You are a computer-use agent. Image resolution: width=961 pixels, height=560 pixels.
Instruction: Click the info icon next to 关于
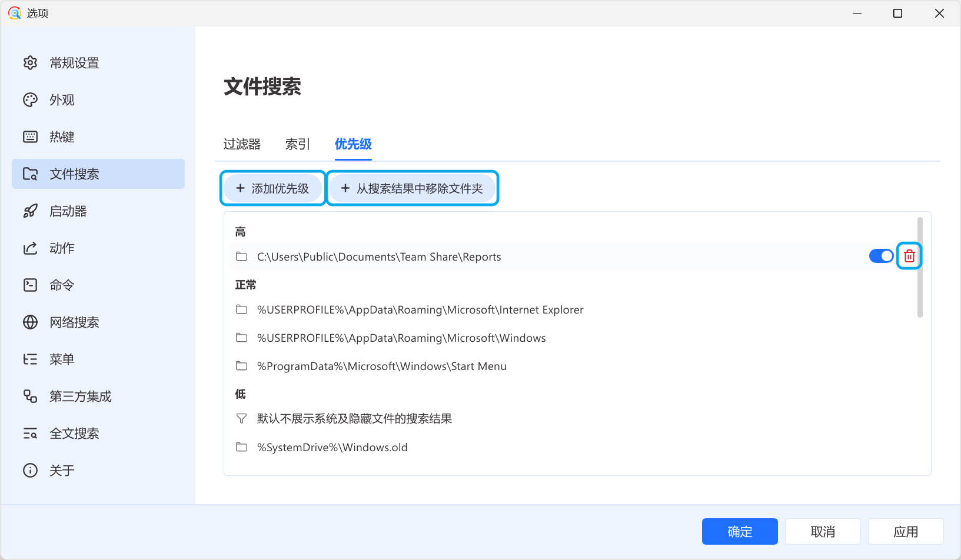30,471
